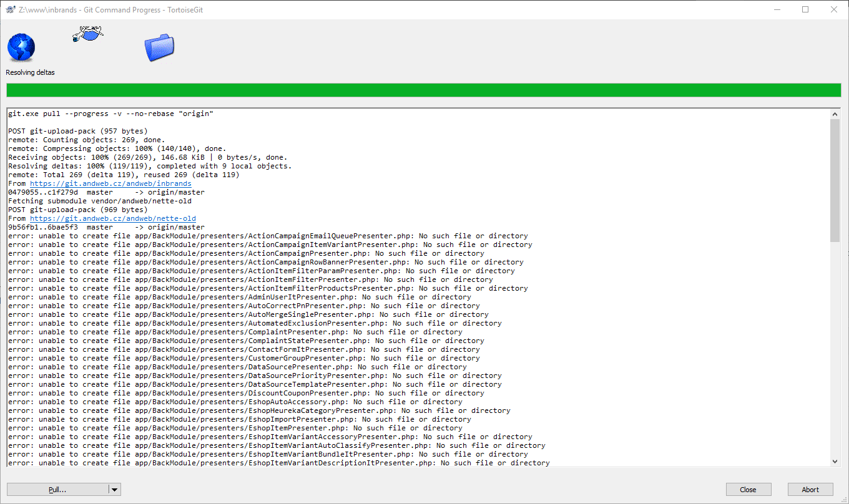Click 'remote: Total 269' line
Screen dimensions: 849x504
[124, 175]
